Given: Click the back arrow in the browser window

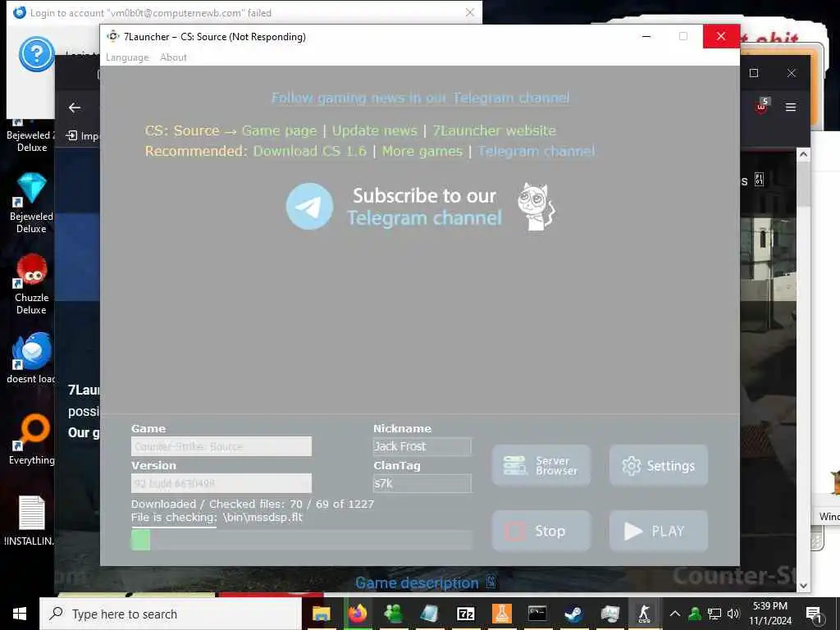Looking at the screenshot, I should (75, 107).
